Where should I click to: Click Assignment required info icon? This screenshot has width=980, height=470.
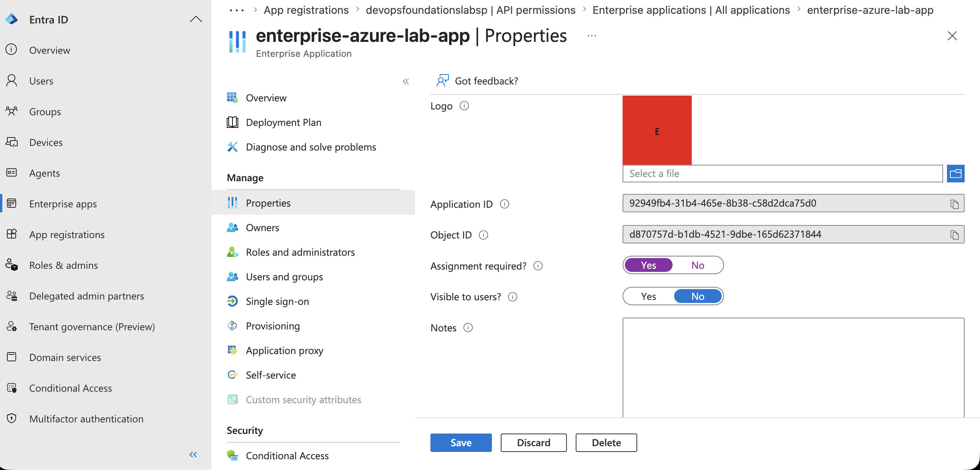pyautogui.click(x=538, y=266)
